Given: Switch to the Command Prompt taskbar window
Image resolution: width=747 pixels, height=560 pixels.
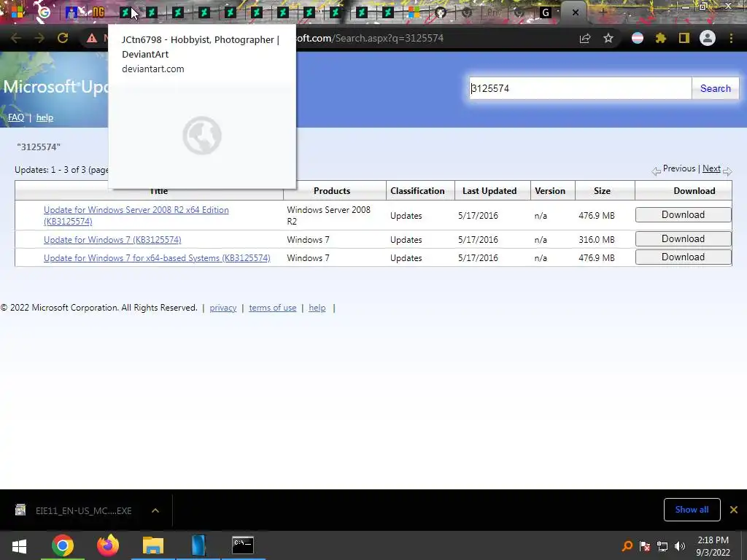Looking at the screenshot, I should (243, 545).
